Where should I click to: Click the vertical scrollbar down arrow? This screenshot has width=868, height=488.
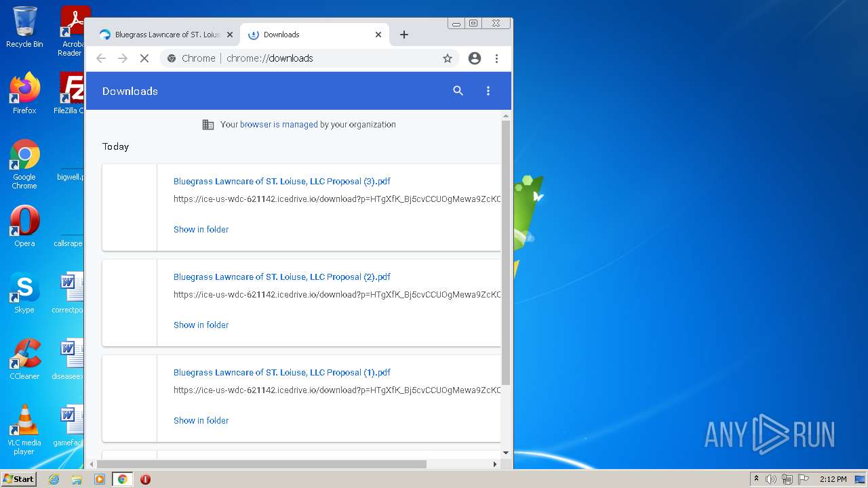tap(506, 453)
